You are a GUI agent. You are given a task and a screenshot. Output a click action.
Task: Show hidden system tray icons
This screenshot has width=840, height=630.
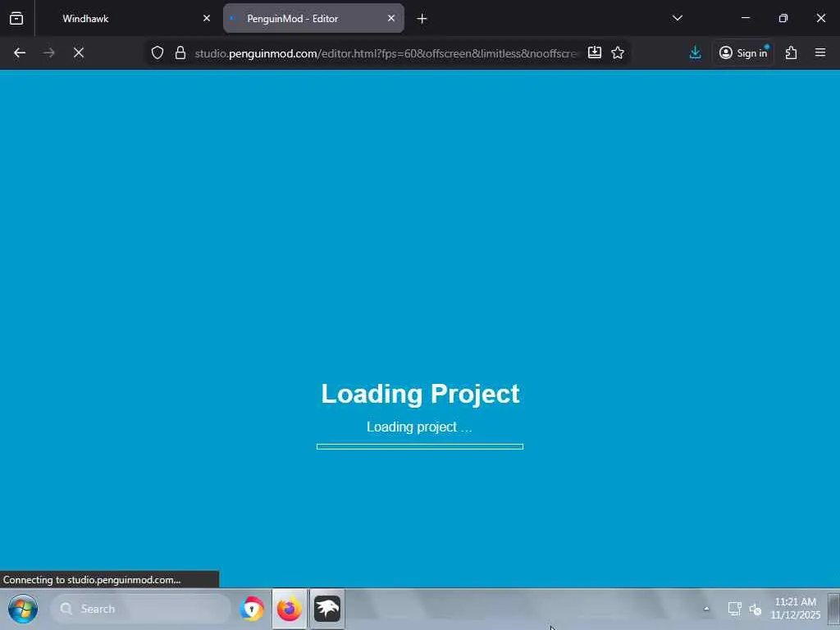tap(706, 609)
